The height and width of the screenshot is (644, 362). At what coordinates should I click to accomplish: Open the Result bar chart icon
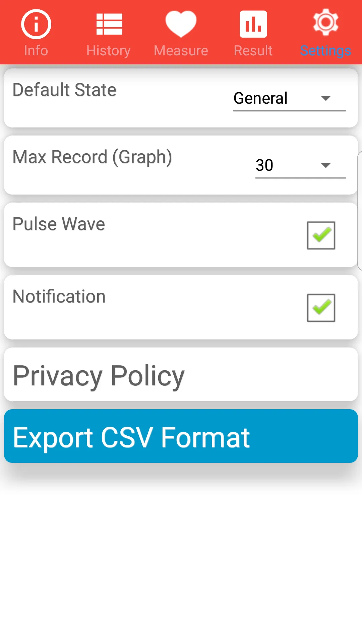click(253, 24)
